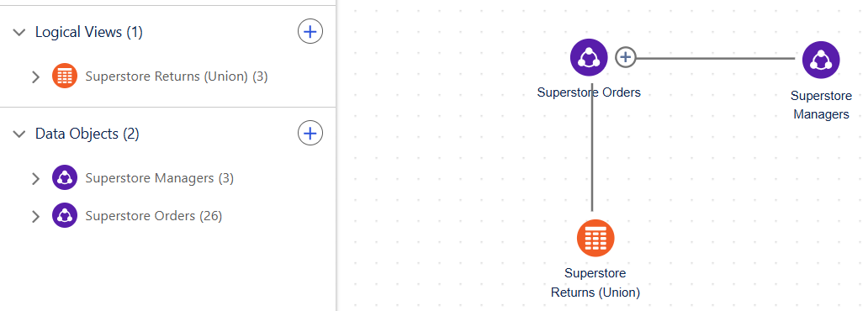Click plus connector beside Superstore Orders node
Viewport: 868px width, 311px height.
[626, 56]
